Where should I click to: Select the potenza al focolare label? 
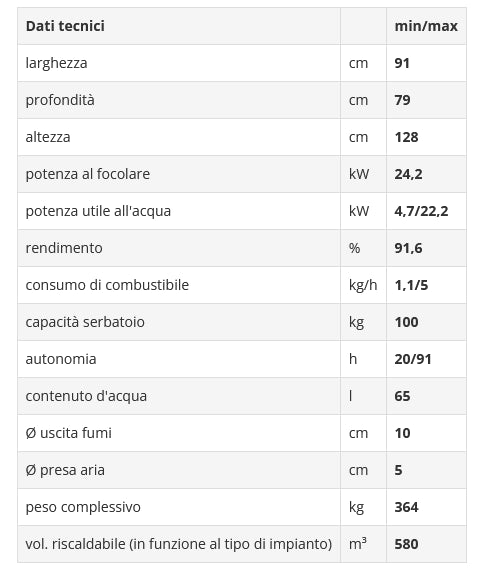coord(88,174)
